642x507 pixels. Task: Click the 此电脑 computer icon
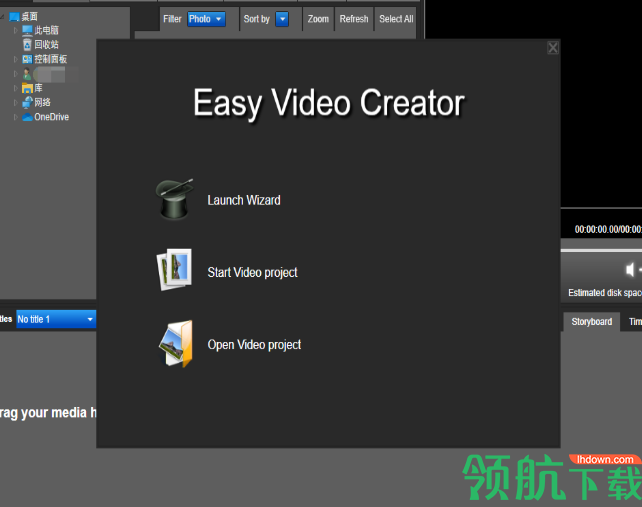coord(27,30)
